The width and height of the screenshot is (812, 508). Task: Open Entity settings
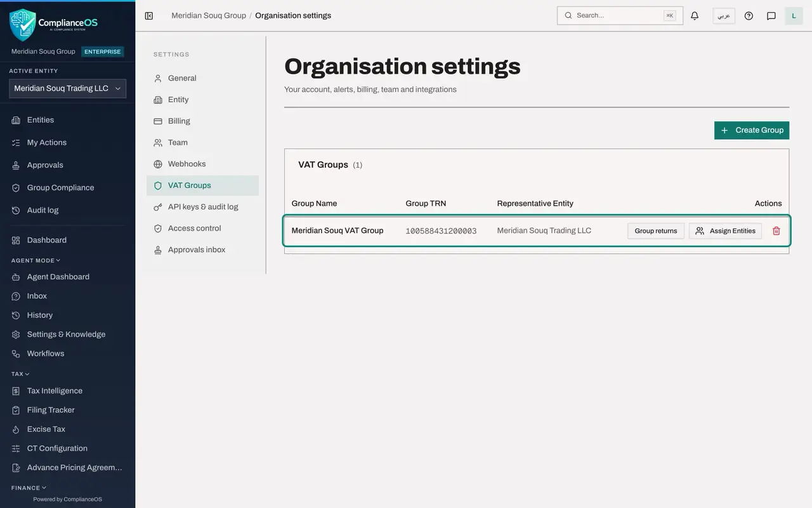point(202,100)
